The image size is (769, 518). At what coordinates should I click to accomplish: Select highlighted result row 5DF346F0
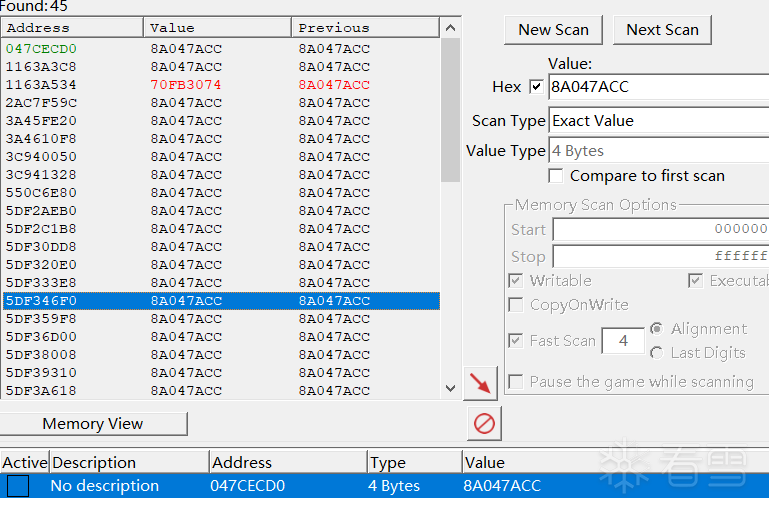click(x=221, y=301)
